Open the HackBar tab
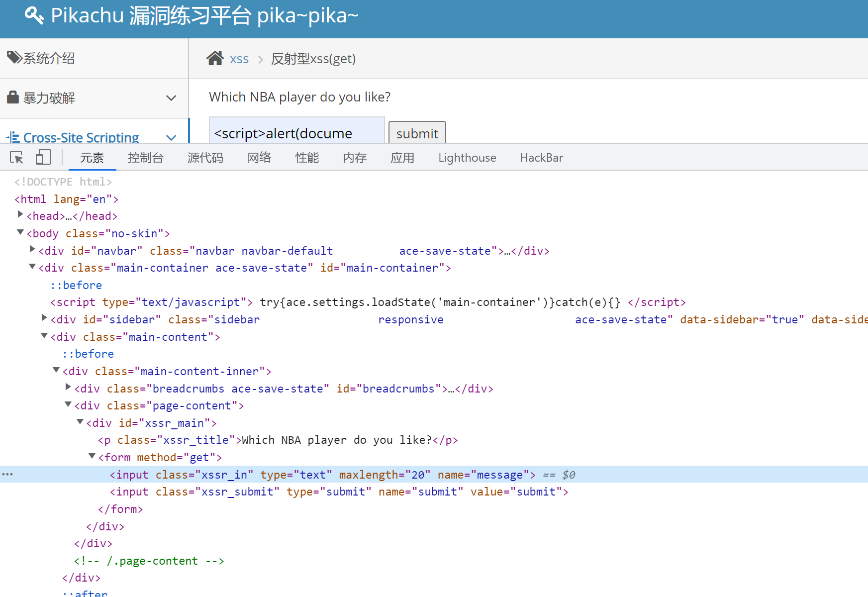This screenshot has width=868, height=597. pyautogui.click(x=541, y=158)
